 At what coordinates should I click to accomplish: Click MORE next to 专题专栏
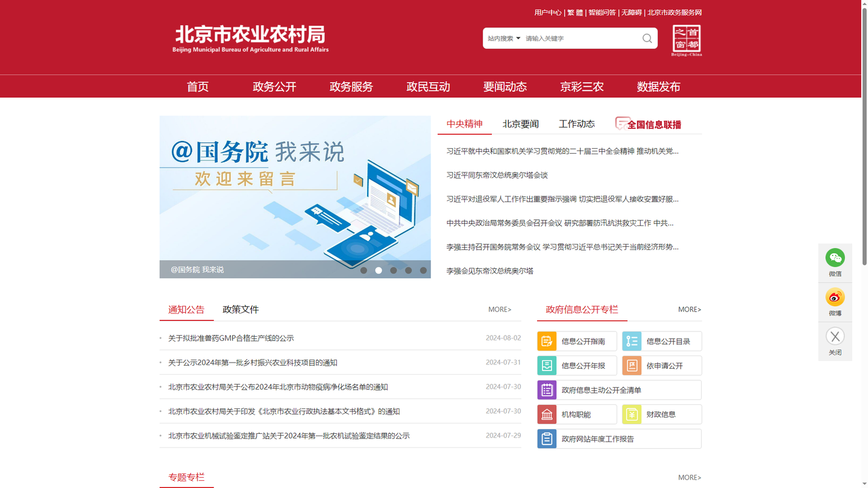690,478
